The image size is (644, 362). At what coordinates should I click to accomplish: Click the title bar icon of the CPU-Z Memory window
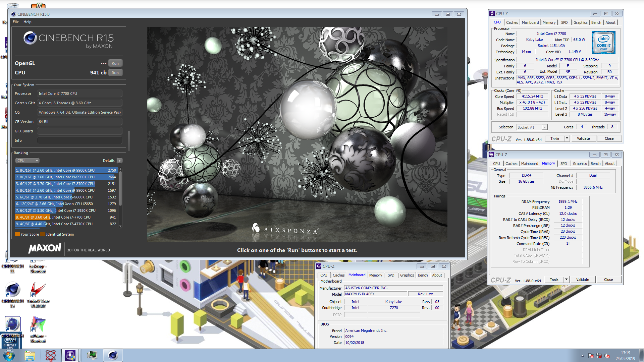[491, 155]
